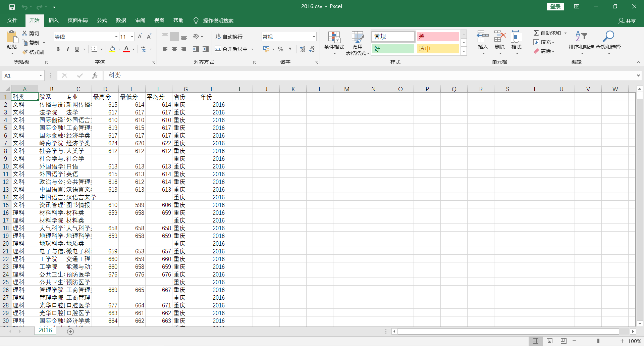Click inside the formula bar input

369,76
